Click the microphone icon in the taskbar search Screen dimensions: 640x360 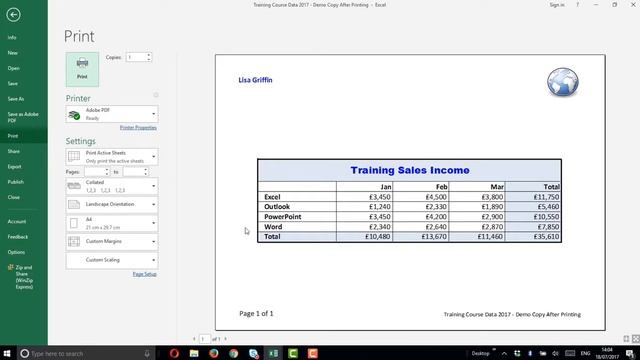coord(147,354)
